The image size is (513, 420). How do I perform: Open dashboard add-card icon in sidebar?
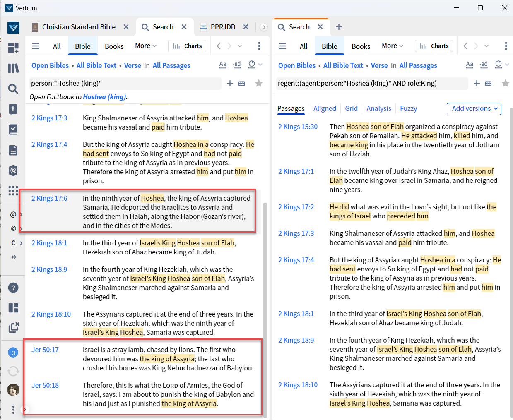pyautogui.click(x=13, y=48)
